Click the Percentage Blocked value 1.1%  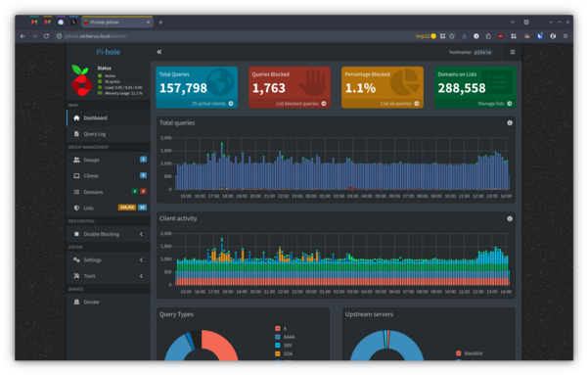click(360, 88)
